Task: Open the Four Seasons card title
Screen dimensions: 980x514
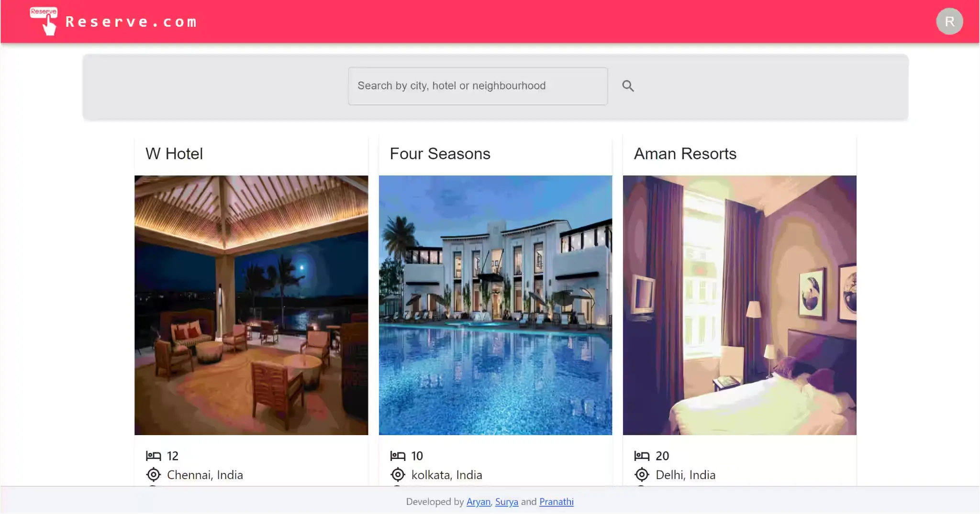Action: pyautogui.click(x=440, y=154)
